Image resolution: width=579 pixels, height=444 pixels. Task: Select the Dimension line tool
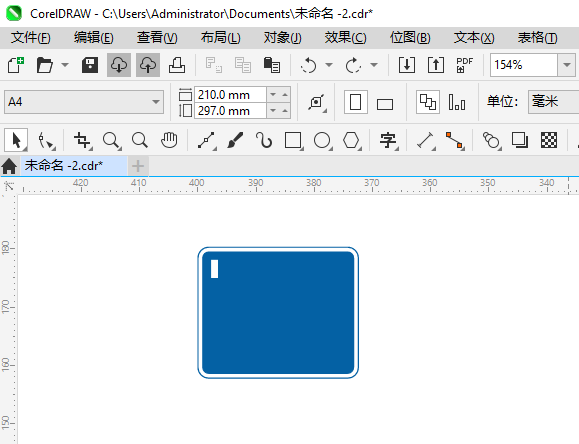pyautogui.click(x=426, y=141)
